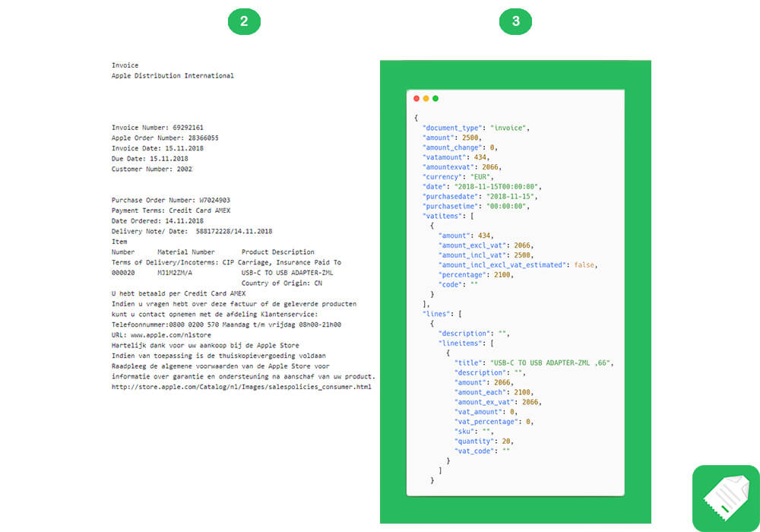Click the green maximize dot of the code window
The width and height of the screenshot is (760, 532).
(435, 98)
